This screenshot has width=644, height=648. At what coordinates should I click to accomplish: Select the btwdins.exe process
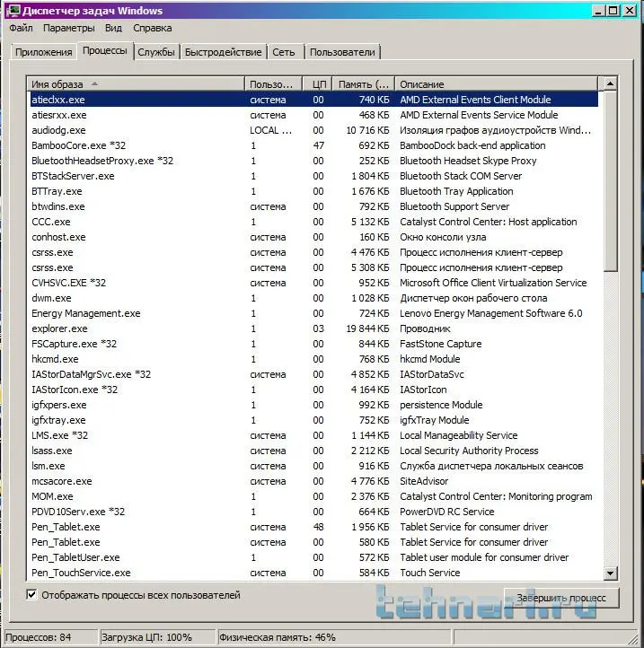click(x=314, y=206)
